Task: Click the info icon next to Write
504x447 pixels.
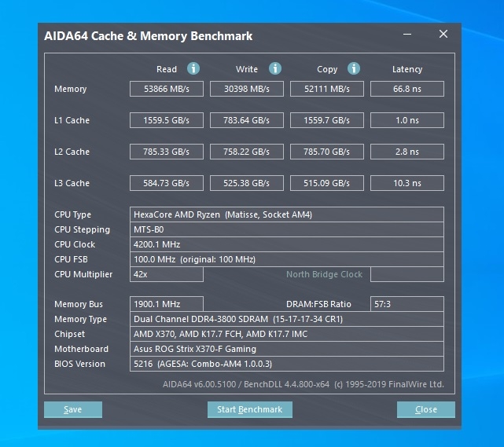Action: [275, 68]
